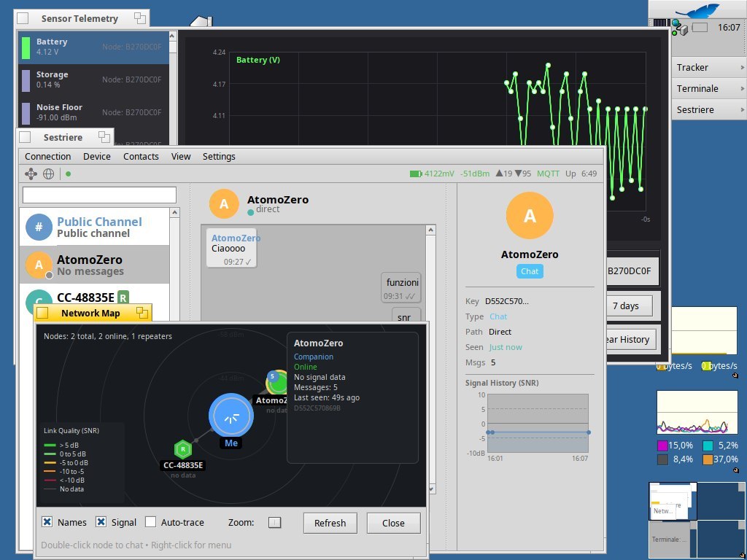The height and width of the screenshot is (560, 747).
Task: Click the globe icon in Sestriere toolbar
Action: coord(48,174)
